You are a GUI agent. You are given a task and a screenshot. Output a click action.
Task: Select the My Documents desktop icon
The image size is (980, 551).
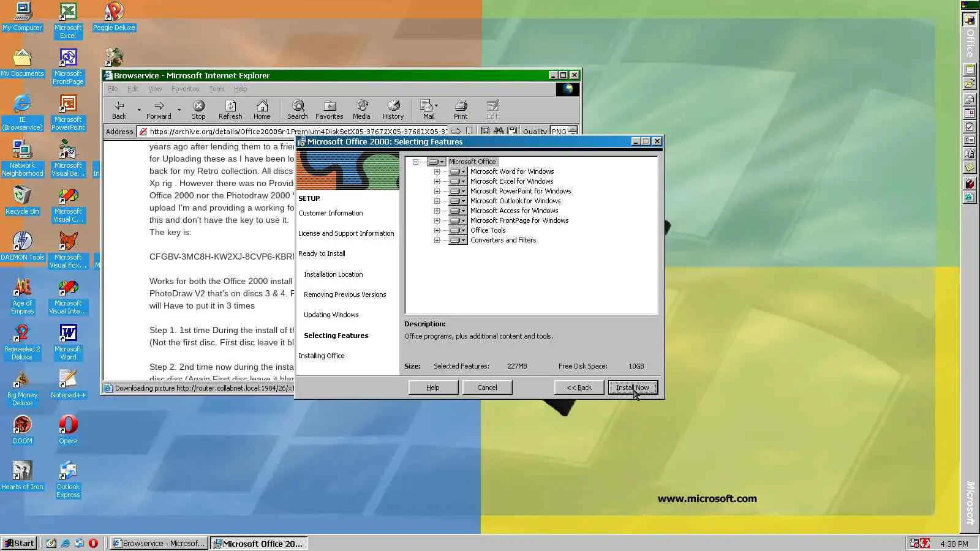[x=23, y=63]
